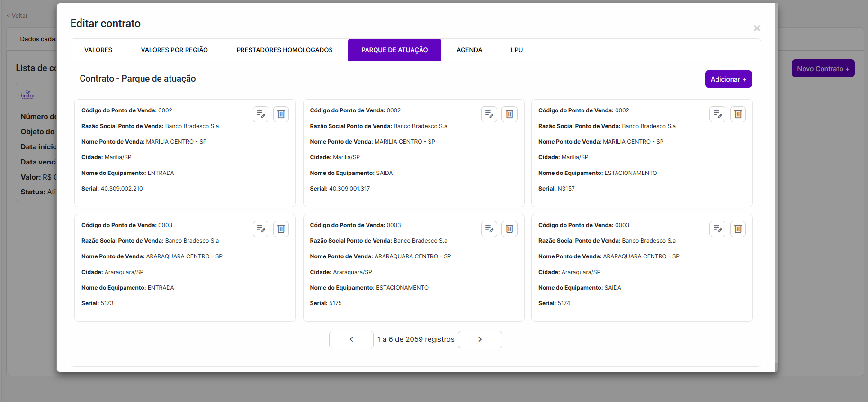Screen dimensions: 868x402
Task: Edit the Araraquara SAIDA card serial 5174
Action: 717,229
